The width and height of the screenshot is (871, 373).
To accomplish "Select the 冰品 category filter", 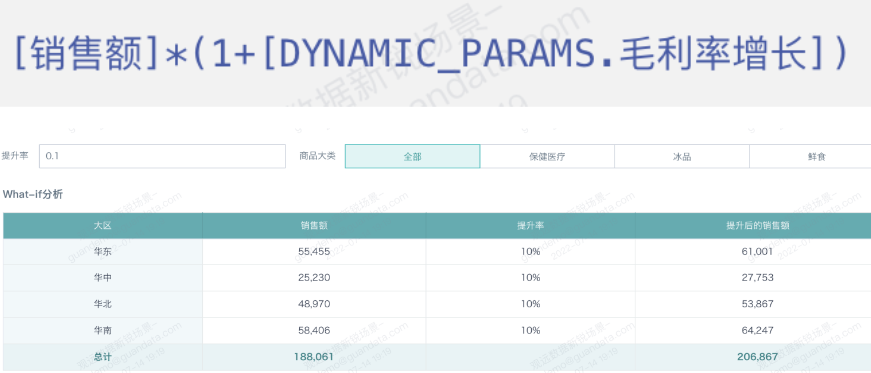I will [x=682, y=156].
